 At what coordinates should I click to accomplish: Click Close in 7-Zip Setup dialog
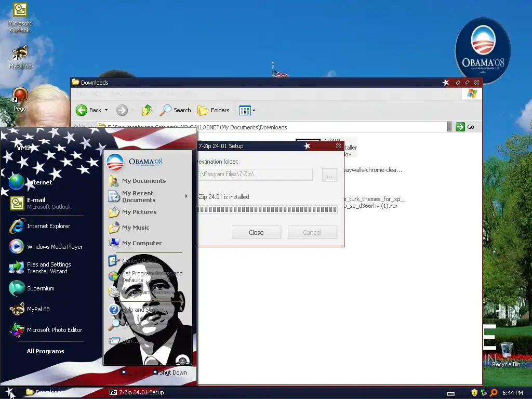pyautogui.click(x=256, y=232)
